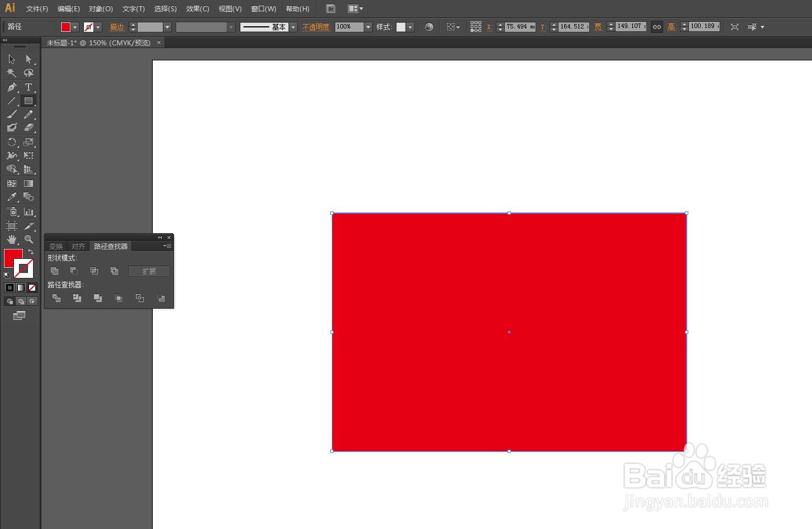Screen dimensions: 812x529
Task: Choose the Paintbrush tool
Action: pos(12,115)
